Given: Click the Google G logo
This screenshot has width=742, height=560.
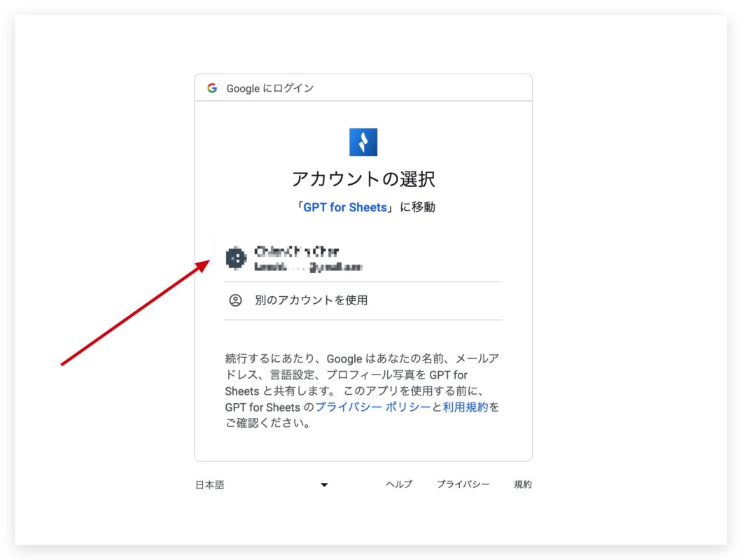Looking at the screenshot, I should pos(212,88).
